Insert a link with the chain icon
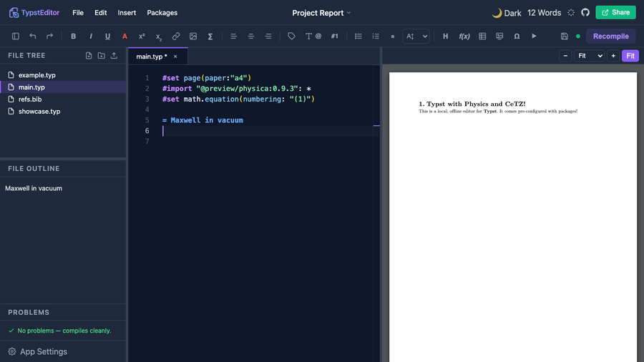Viewport: 644px width, 362px height. (176, 36)
